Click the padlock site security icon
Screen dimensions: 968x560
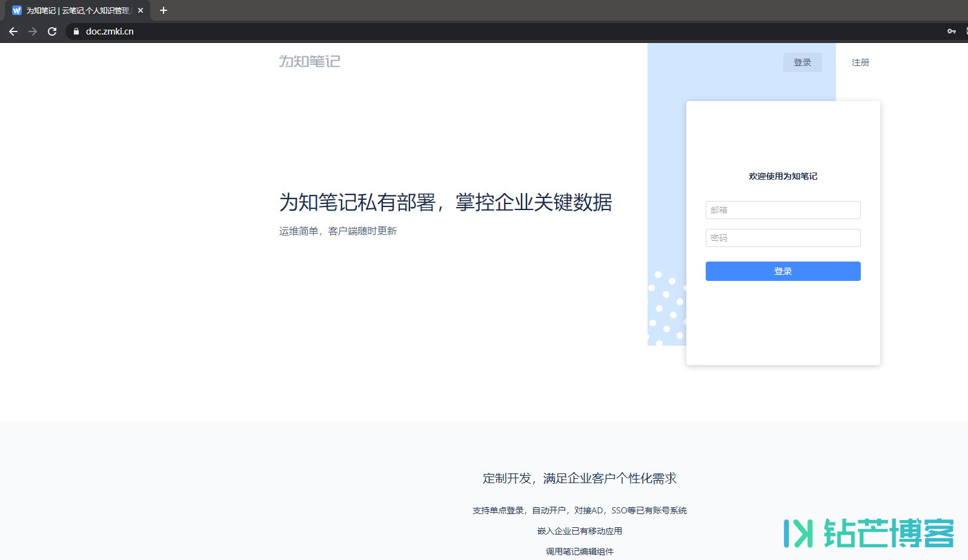tap(76, 31)
